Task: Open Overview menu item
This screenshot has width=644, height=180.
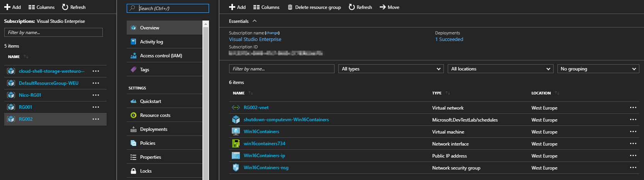Action: coord(165,28)
